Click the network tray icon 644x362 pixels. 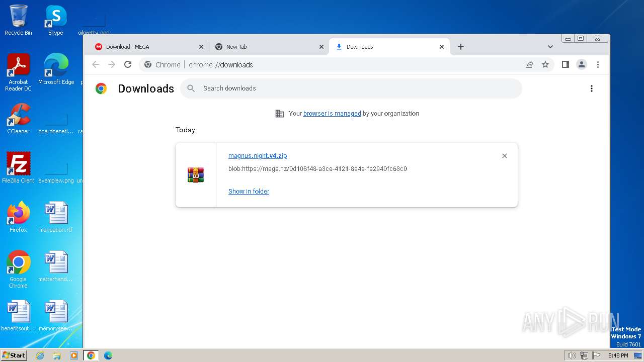pyautogui.click(x=584, y=355)
